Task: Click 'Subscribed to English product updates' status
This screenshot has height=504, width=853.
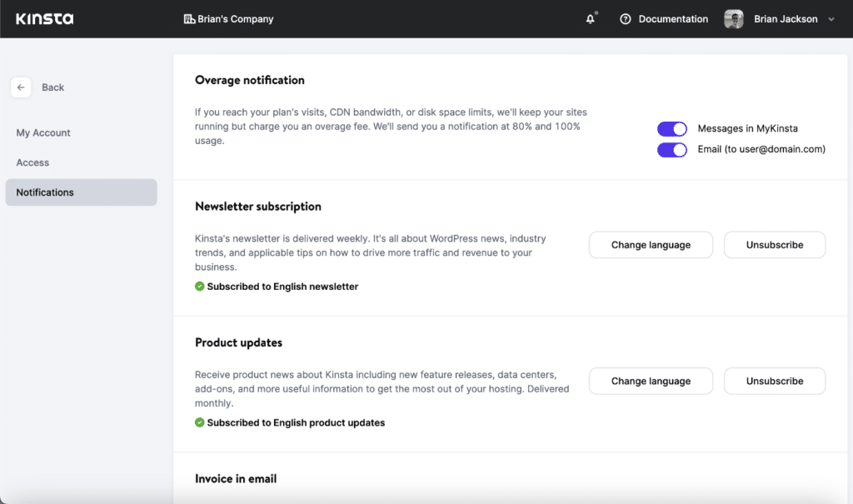Action: pos(296,422)
